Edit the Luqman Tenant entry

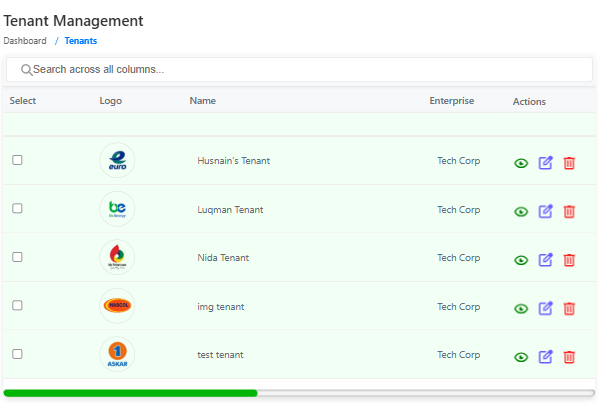(545, 211)
